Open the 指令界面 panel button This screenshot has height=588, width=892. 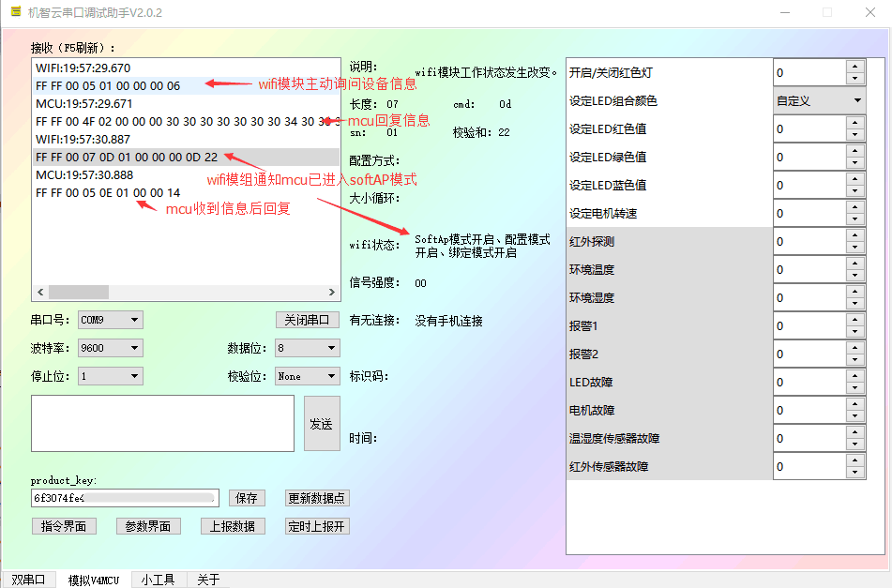(x=64, y=525)
